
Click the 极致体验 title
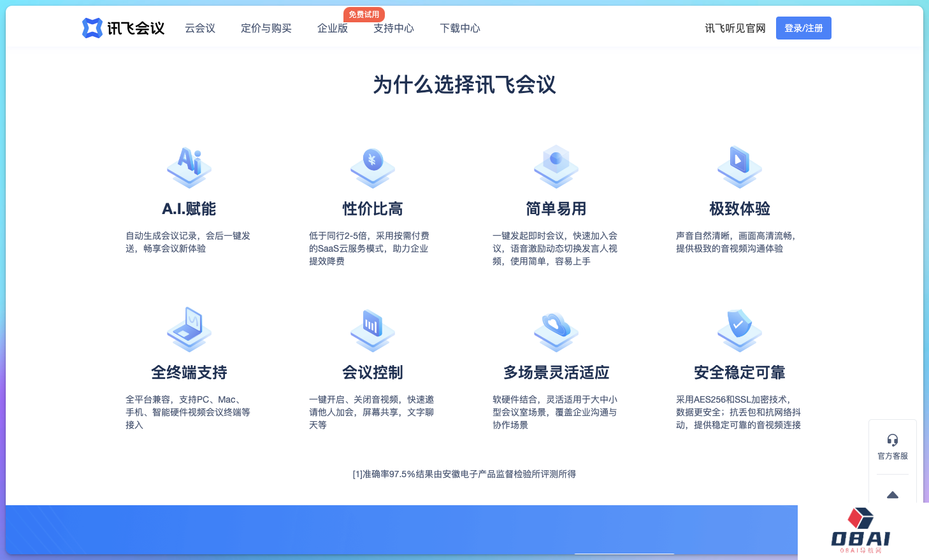pos(740,209)
